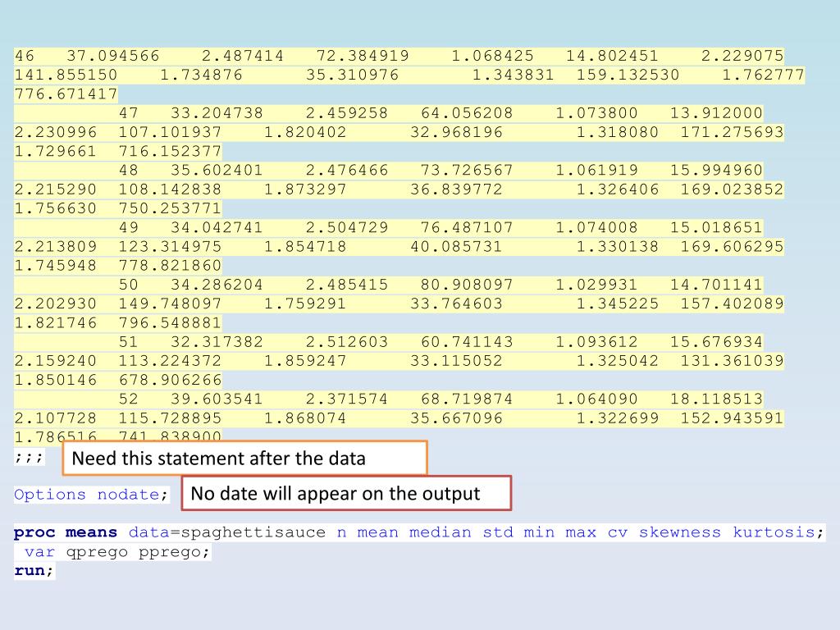Click the value 796.548881
Image resolution: width=840 pixels, height=630 pixels.
tap(170, 323)
